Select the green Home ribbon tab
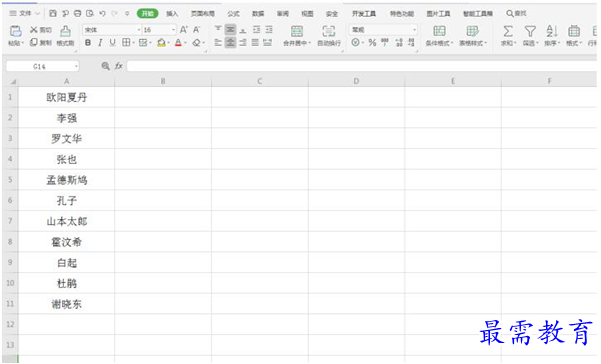This screenshot has width=601, height=364. click(x=148, y=14)
